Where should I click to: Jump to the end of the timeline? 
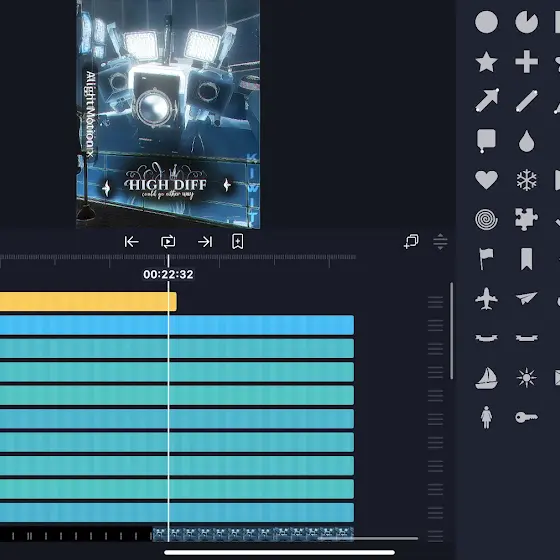tap(205, 242)
